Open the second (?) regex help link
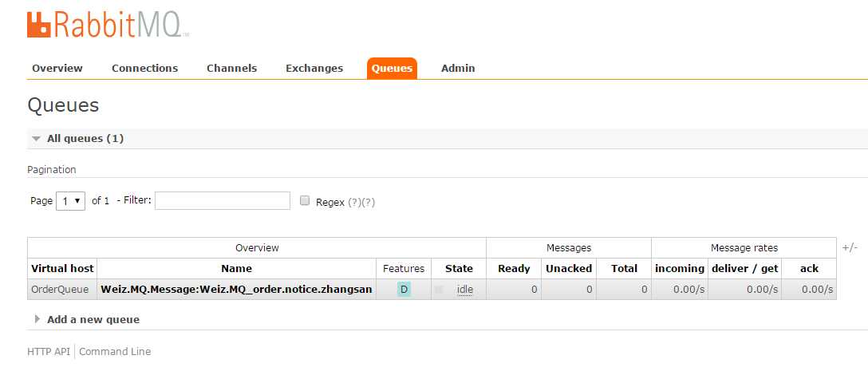This screenshot has width=868, height=379. (x=368, y=202)
